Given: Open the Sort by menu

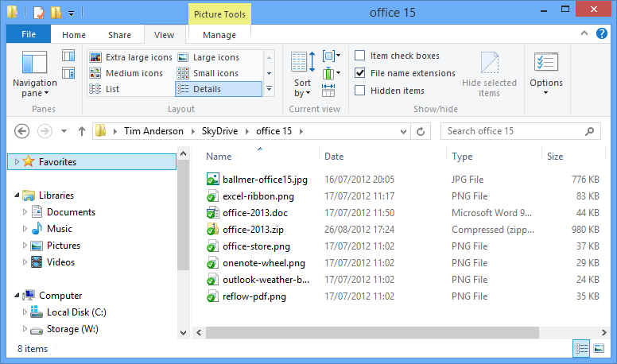Looking at the screenshot, I should pos(303,75).
